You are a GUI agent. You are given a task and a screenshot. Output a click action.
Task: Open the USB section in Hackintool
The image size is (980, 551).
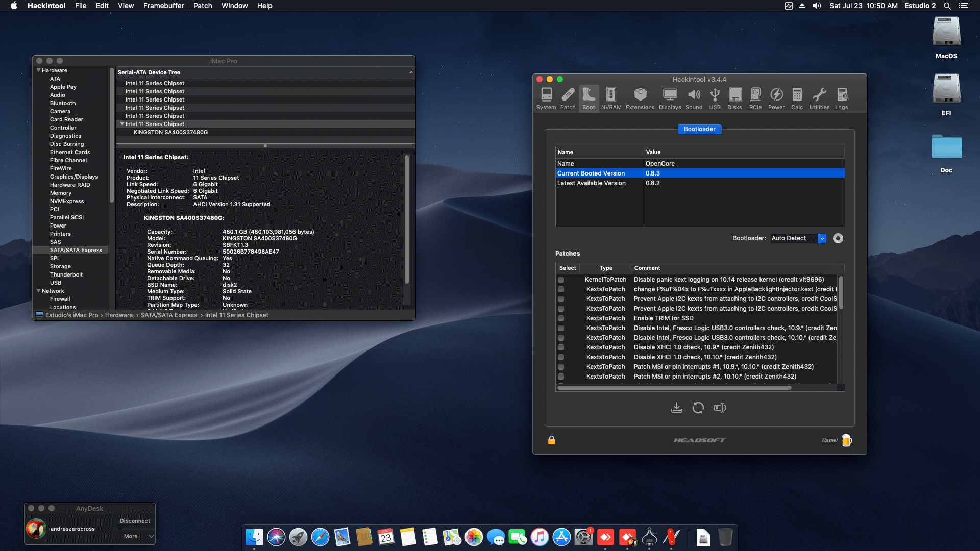pos(715,98)
